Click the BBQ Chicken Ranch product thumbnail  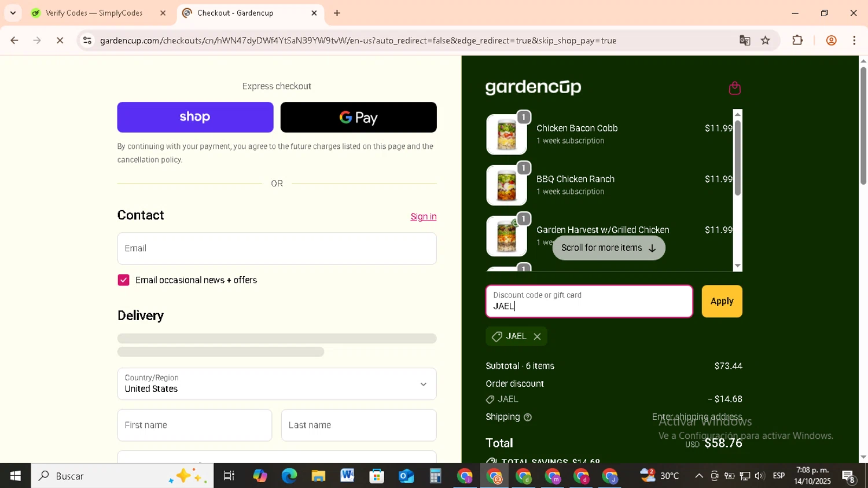506,185
